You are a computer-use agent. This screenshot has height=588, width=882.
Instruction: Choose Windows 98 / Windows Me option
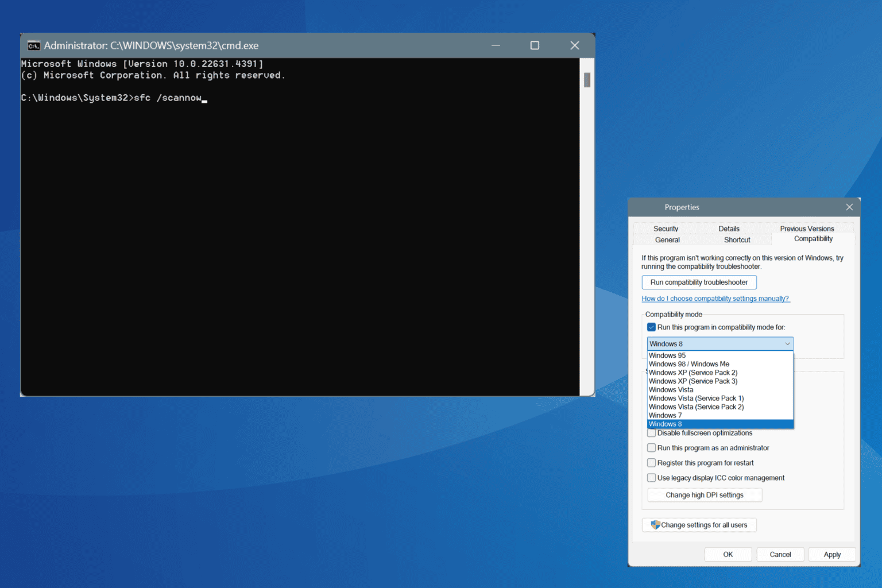[720, 364]
